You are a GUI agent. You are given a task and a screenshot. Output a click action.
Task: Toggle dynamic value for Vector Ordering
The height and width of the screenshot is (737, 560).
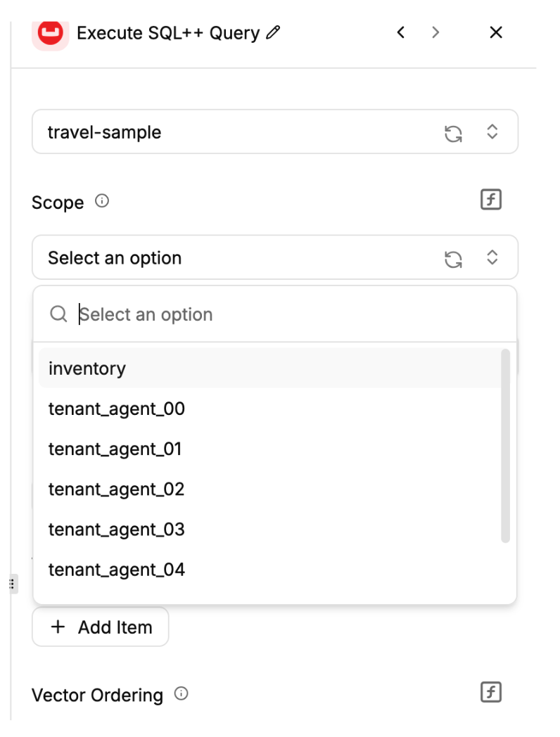tap(490, 693)
